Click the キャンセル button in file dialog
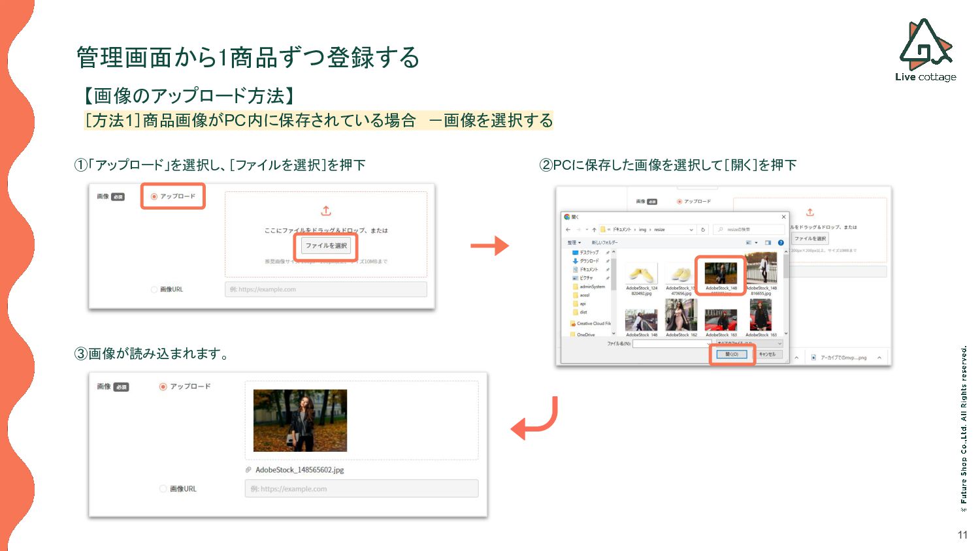This screenshot has height=551, width=980. (767, 354)
